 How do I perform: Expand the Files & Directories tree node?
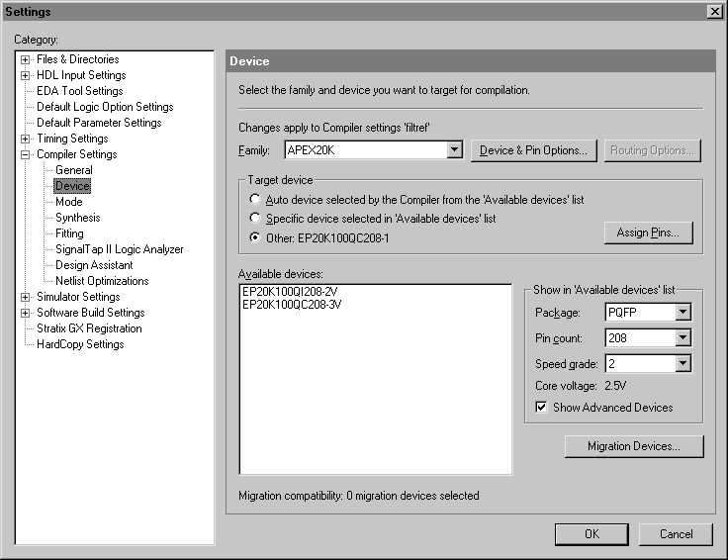click(25, 59)
